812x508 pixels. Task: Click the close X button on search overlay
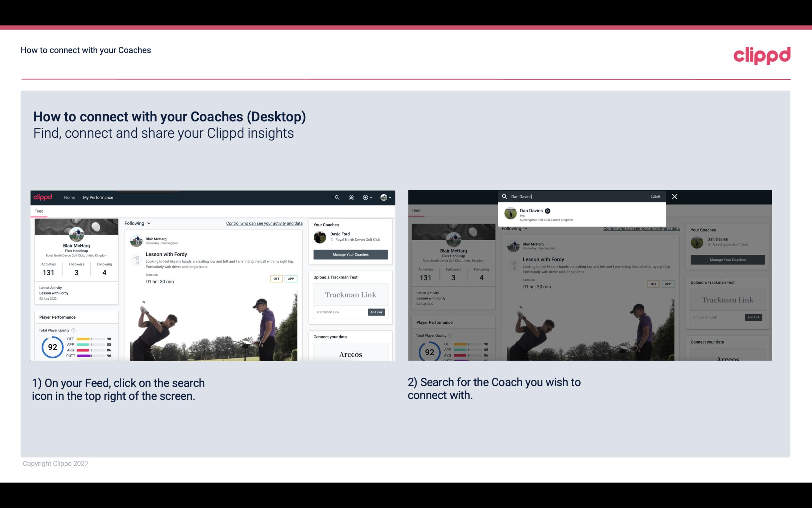point(675,196)
